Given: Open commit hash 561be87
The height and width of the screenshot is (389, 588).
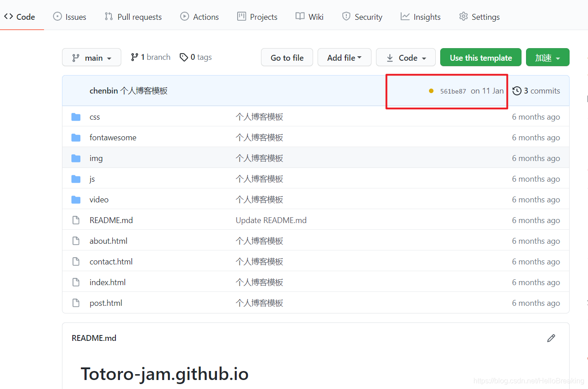Looking at the screenshot, I should pos(453,91).
